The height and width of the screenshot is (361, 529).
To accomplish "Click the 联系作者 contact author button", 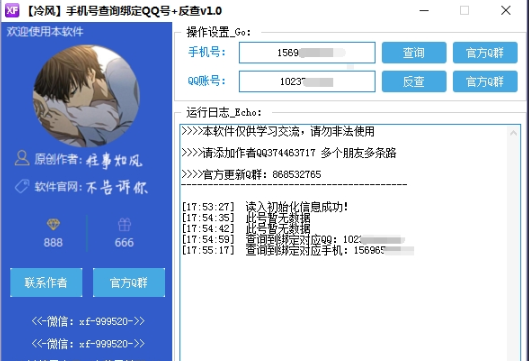I will (46, 282).
